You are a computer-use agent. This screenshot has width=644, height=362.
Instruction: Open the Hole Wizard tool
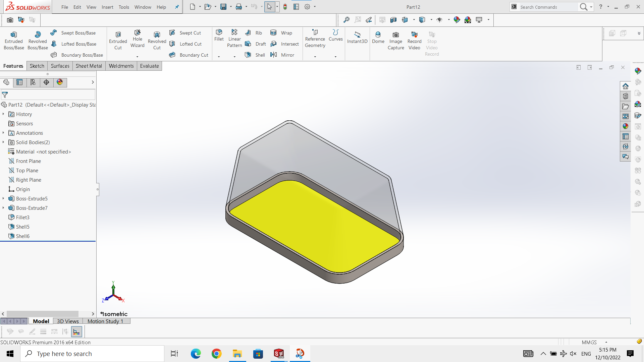click(x=138, y=39)
